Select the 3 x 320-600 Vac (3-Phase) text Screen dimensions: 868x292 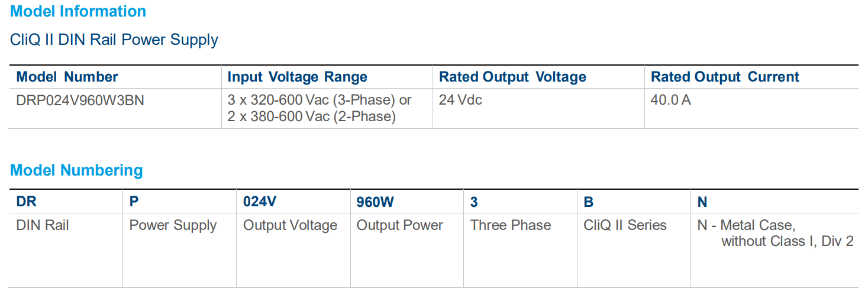319,100
